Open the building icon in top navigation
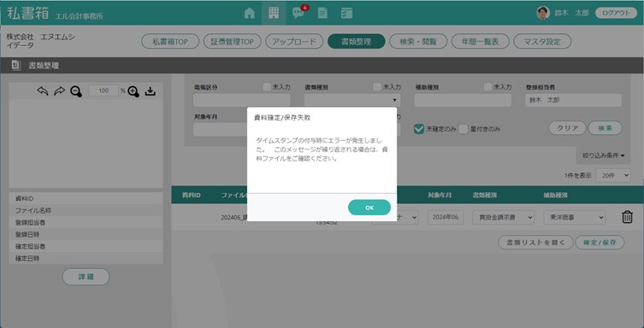This screenshot has height=328, width=644. [x=274, y=13]
